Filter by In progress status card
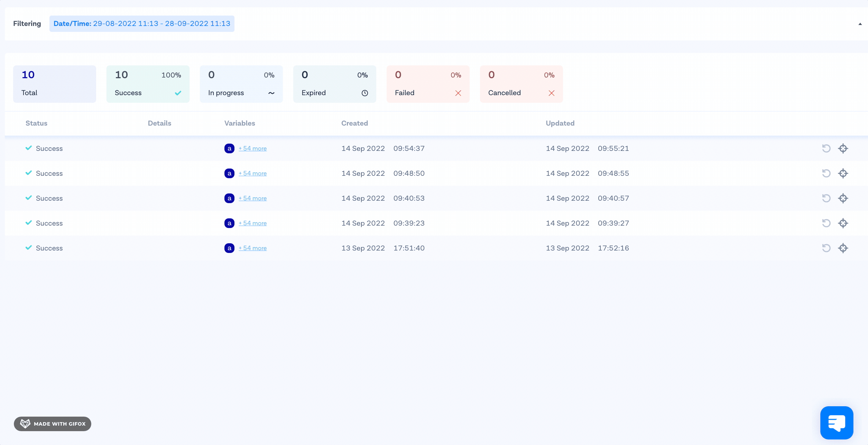The height and width of the screenshot is (445, 868). point(241,84)
